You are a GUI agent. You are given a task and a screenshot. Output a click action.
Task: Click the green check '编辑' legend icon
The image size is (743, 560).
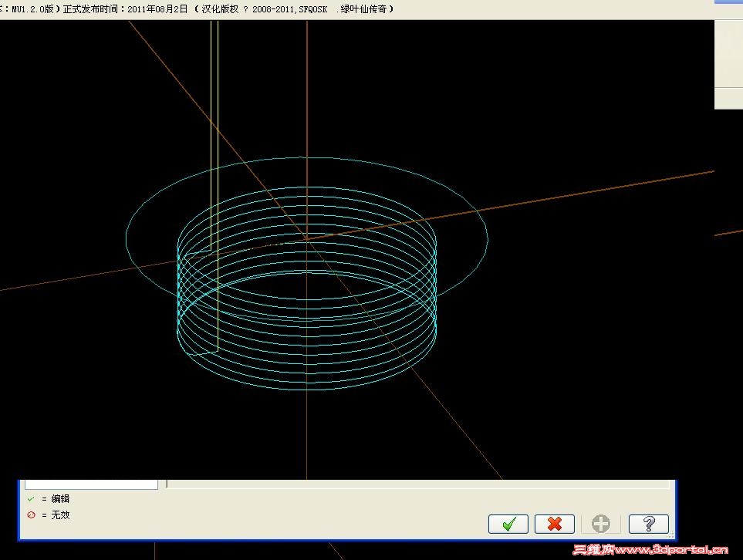point(32,499)
